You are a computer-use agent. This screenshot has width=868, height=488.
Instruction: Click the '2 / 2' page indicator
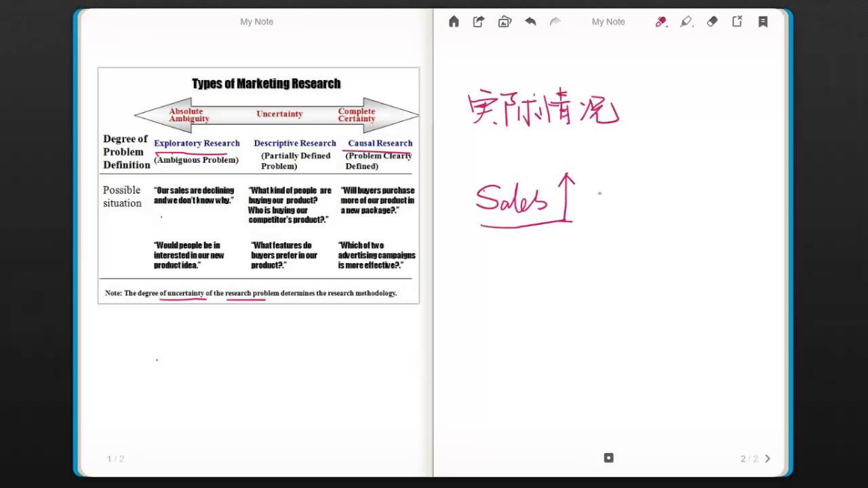(749, 459)
